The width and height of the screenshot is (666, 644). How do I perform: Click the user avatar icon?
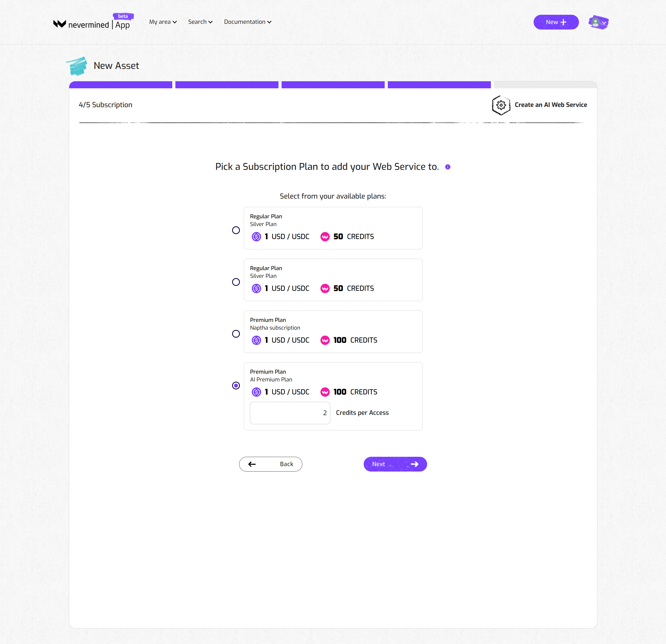595,23
